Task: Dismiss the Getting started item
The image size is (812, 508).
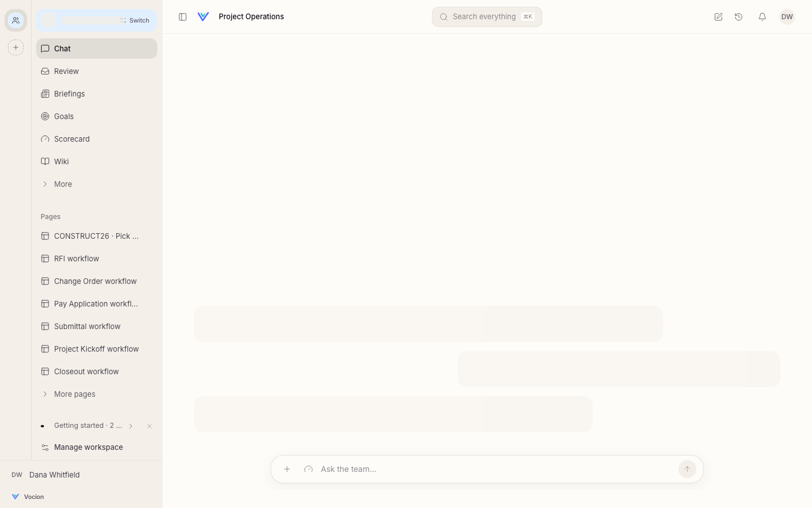Action: pos(149,426)
